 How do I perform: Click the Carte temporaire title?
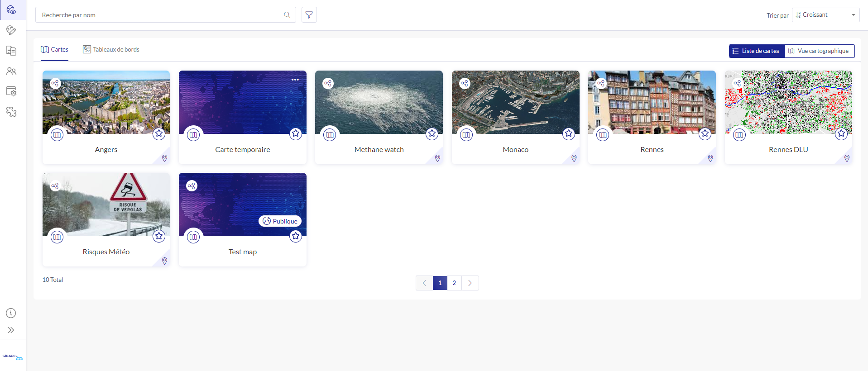(243, 150)
